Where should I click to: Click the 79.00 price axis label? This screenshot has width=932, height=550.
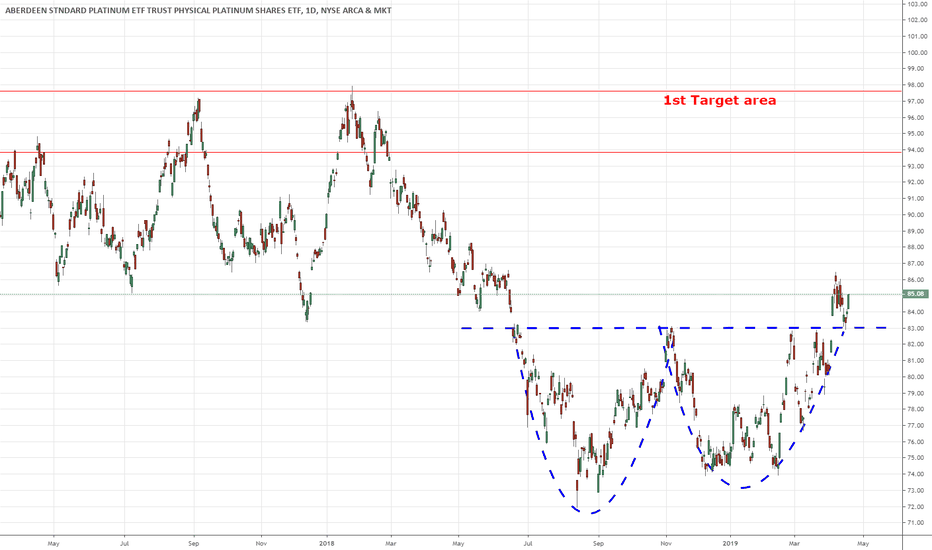[915, 393]
